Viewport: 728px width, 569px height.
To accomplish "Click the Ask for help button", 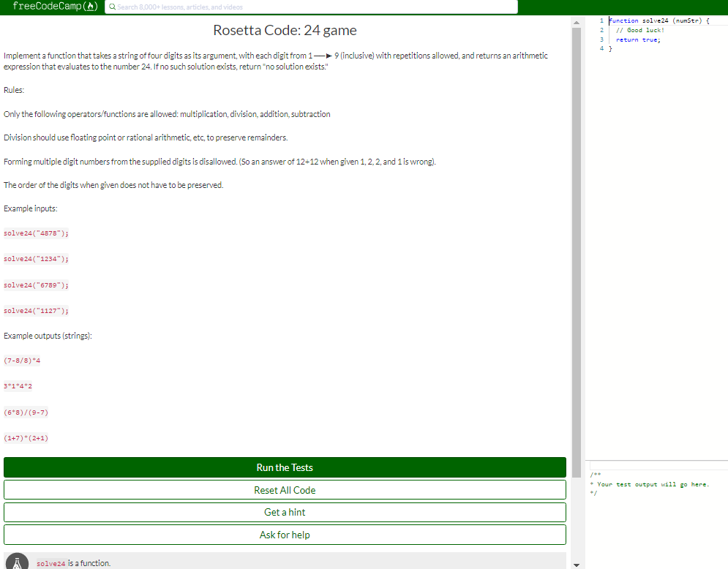I will pyautogui.click(x=285, y=535).
